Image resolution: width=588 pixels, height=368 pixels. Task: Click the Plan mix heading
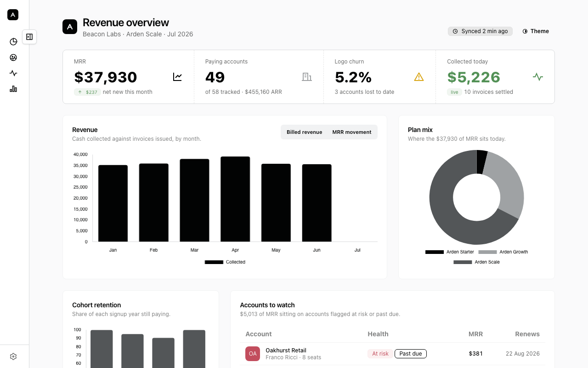coord(420,130)
